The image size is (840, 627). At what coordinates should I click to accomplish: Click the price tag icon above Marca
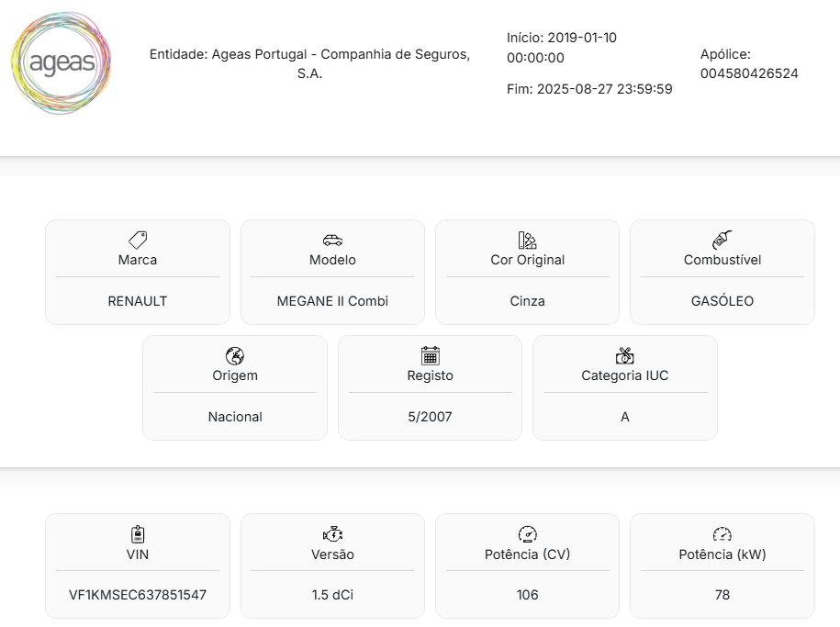coord(138,241)
